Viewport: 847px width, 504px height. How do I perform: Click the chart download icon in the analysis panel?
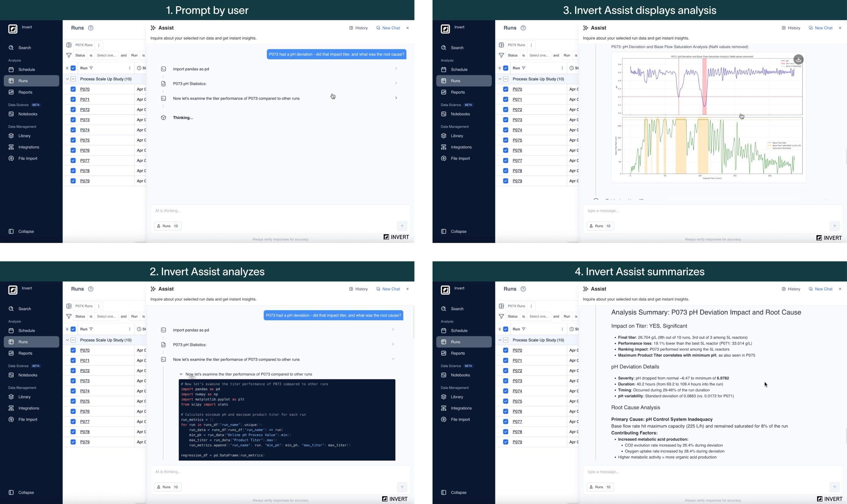(798, 60)
